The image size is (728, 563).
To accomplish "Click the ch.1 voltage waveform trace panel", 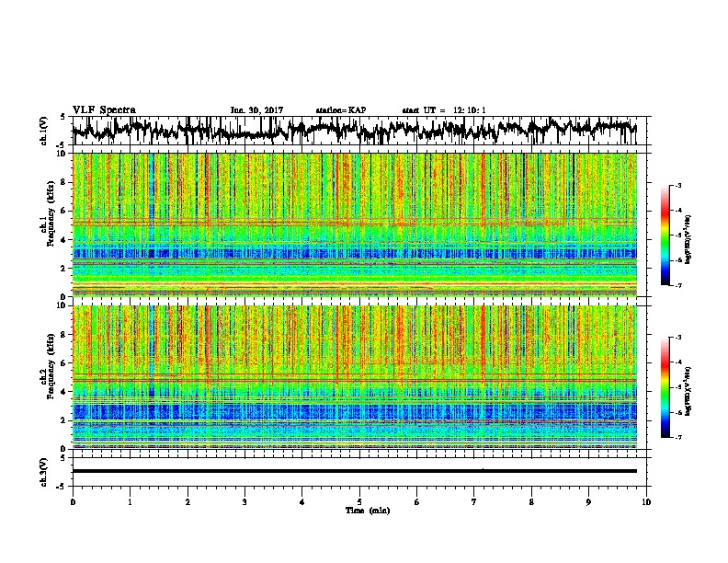I will pyautogui.click(x=358, y=131).
